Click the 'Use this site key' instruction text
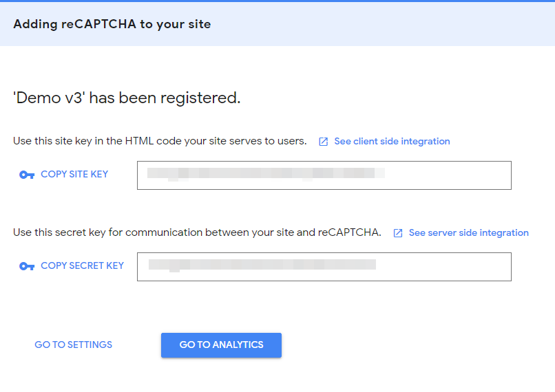The width and height of the screenshot is (555, 392). pos(160,141)
